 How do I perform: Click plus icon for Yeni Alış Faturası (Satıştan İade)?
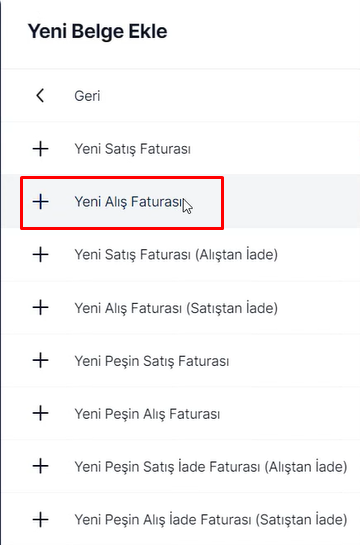coord(40,308)
